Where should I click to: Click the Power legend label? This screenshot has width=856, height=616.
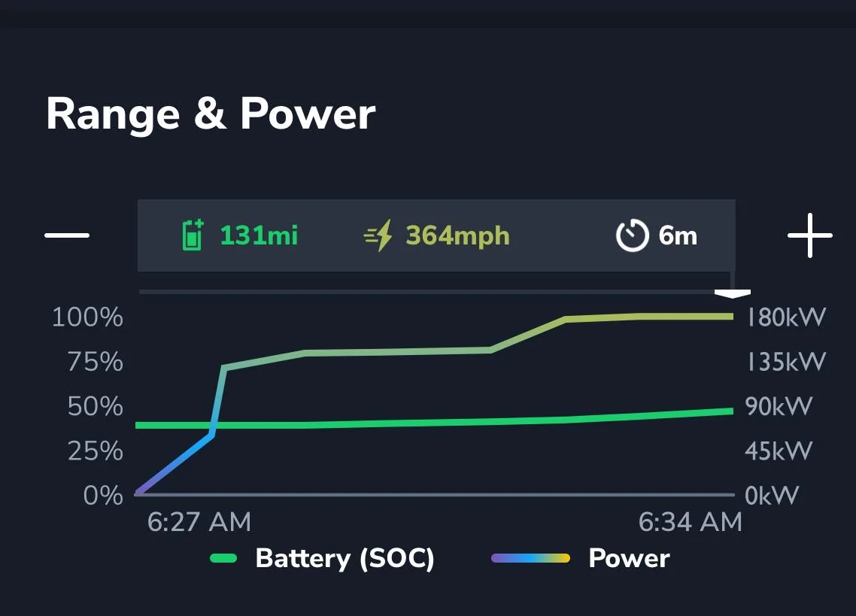(629, 558)
